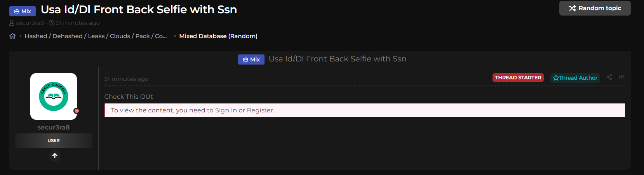Click the home icon in the breadcrumb

(x=12, y=36)
